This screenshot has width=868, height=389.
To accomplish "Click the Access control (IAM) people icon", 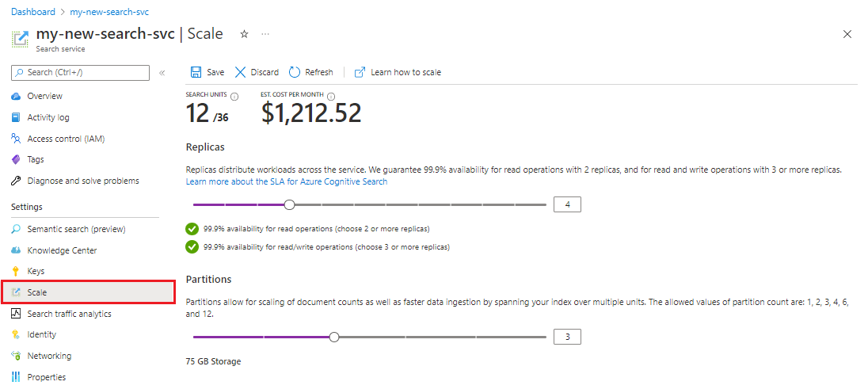I will click(16, 139).
